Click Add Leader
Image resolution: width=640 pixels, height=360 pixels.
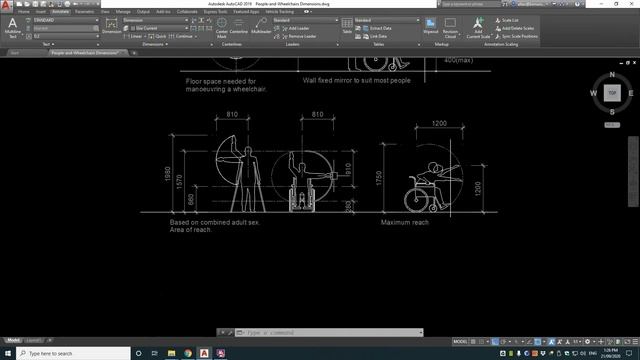[295, 28]
